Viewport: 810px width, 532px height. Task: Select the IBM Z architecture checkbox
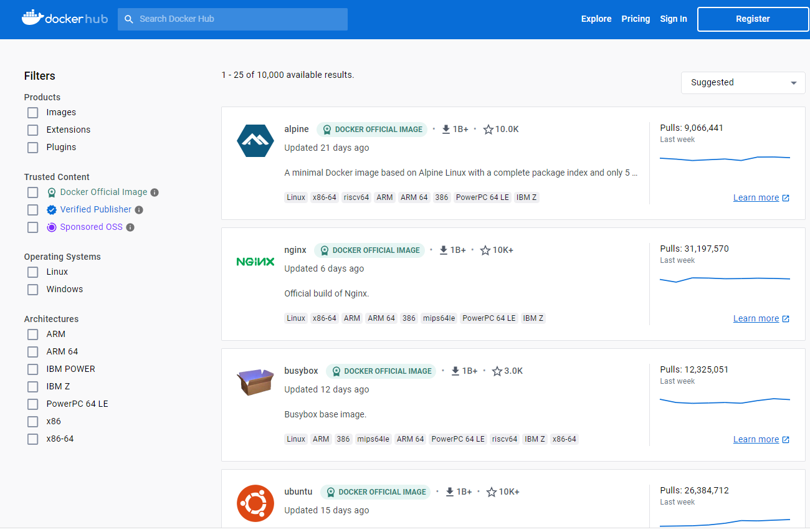[x=33, y=387]
